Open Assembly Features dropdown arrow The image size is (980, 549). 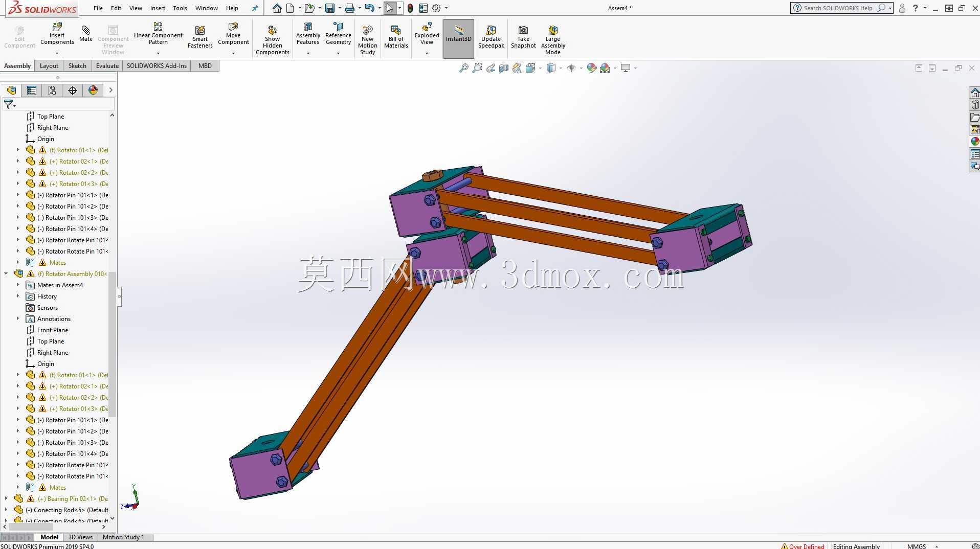pos(308,53)
